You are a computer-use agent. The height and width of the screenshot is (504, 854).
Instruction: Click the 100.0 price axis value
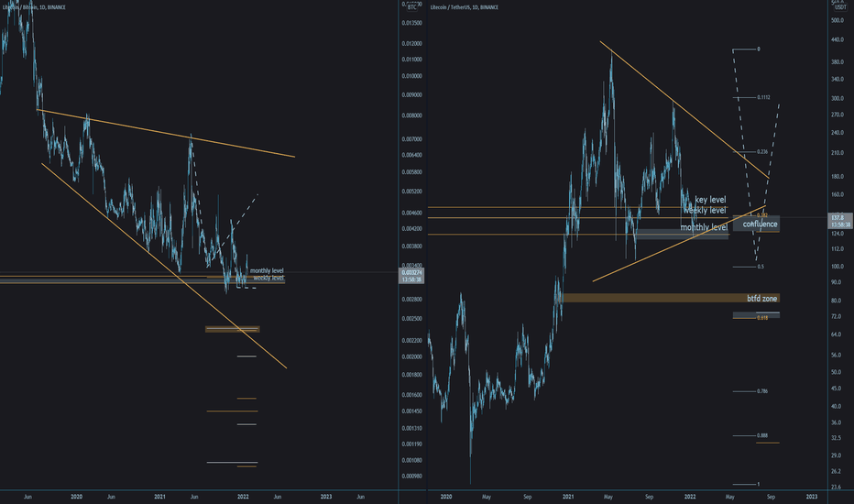pos(838,267)
